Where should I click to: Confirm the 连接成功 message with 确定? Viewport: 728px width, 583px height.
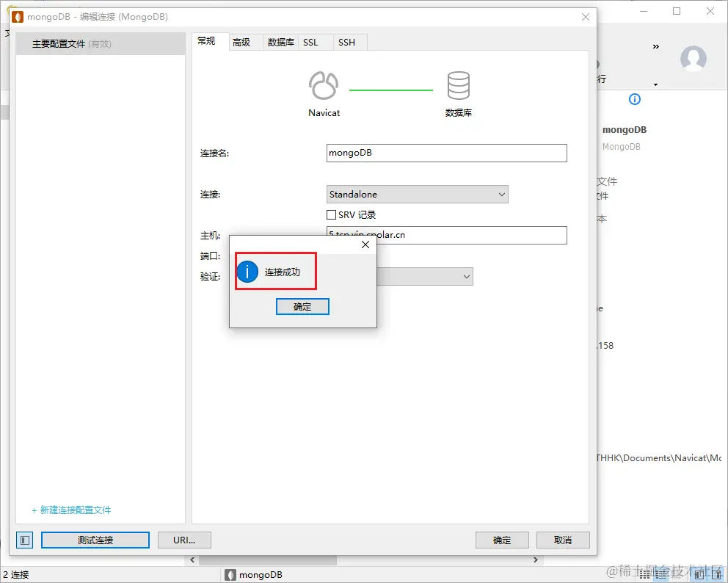302,307
